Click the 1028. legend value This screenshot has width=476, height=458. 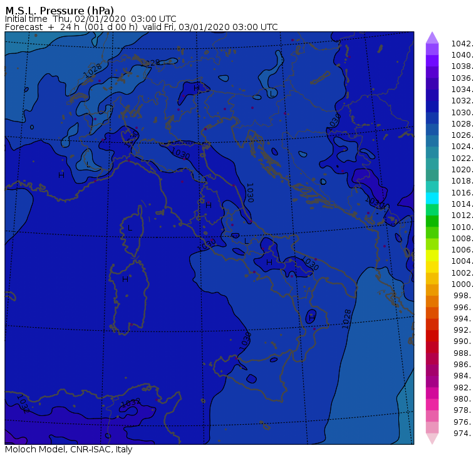[x=462, y=123]
